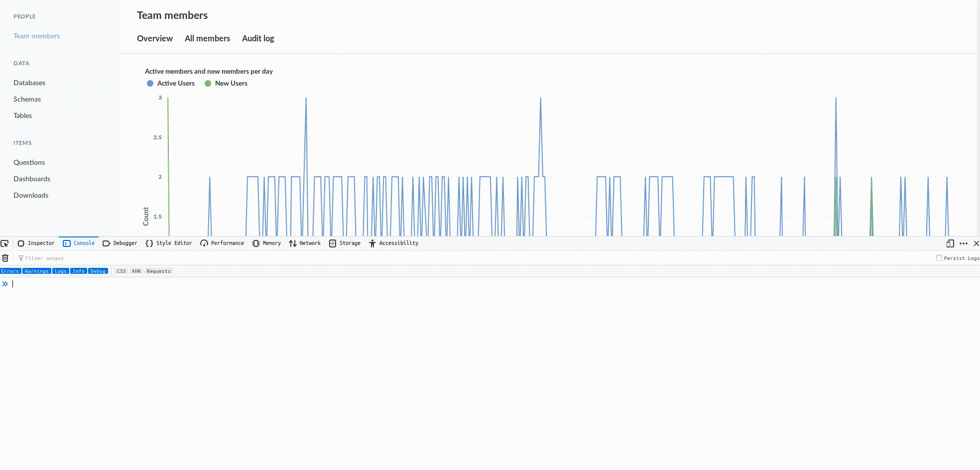
Task: Activate the element picker icon
Action: pos(5,243)
